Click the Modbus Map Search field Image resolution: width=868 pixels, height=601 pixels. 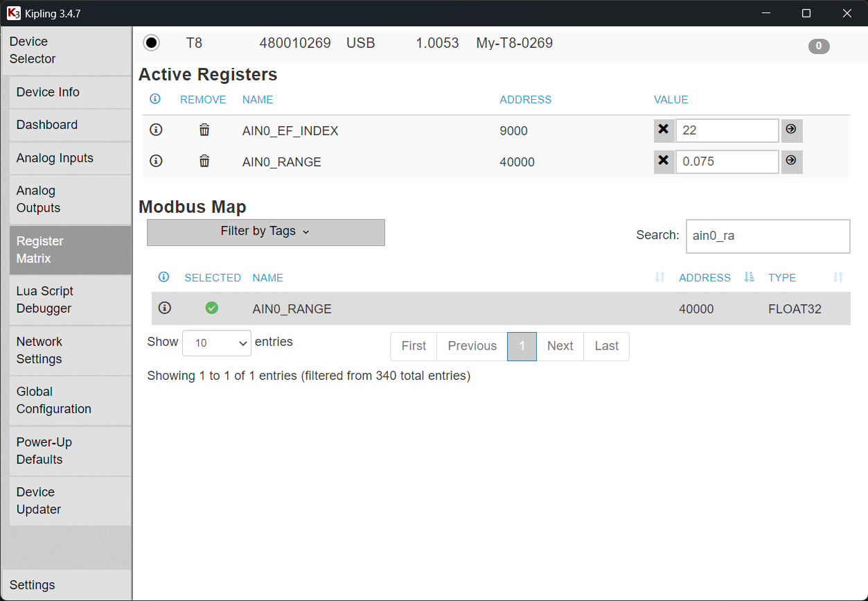tap(768, 236)
